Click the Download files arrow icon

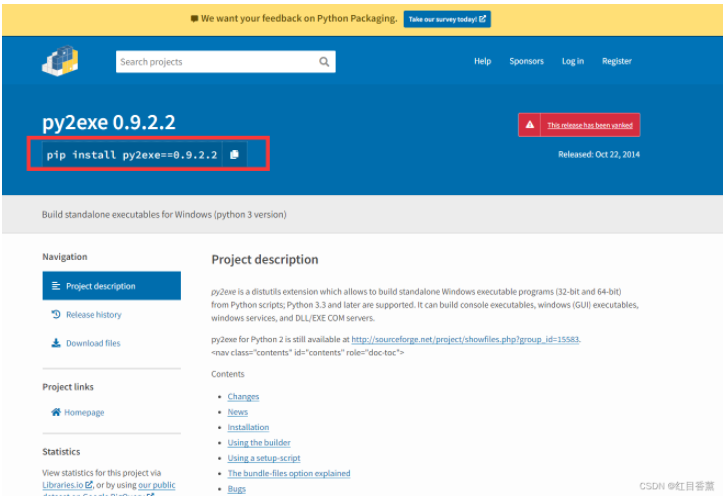click(x=56, y=343)
